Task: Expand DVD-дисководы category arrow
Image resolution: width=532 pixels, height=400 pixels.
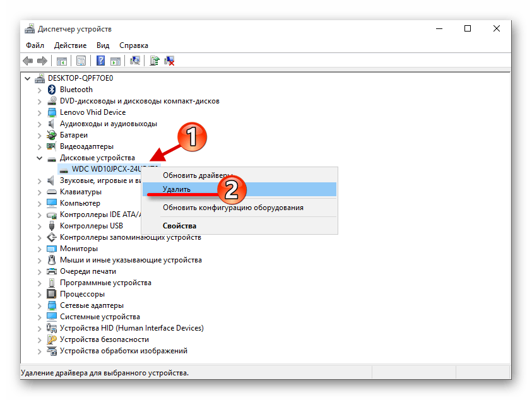Action: 39,102
